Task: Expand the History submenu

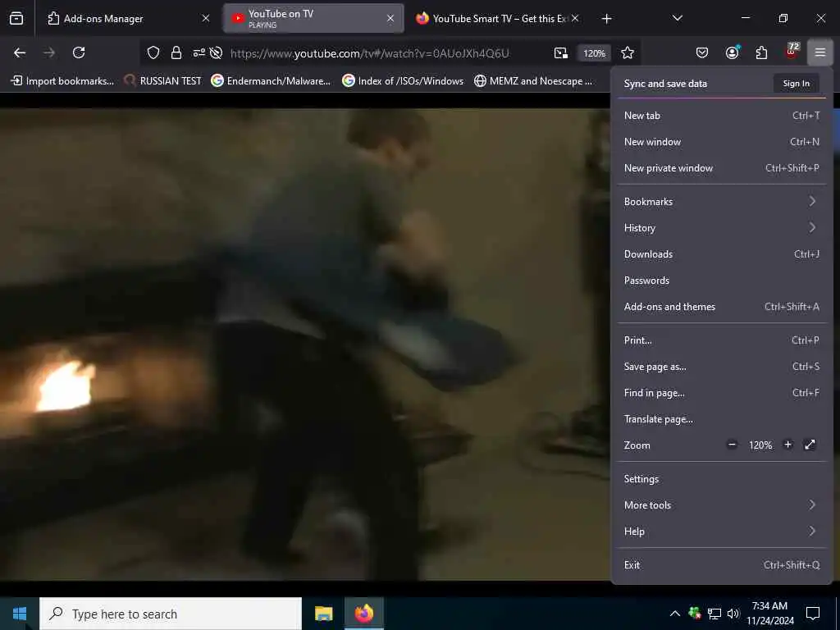Action: [722, 228]
